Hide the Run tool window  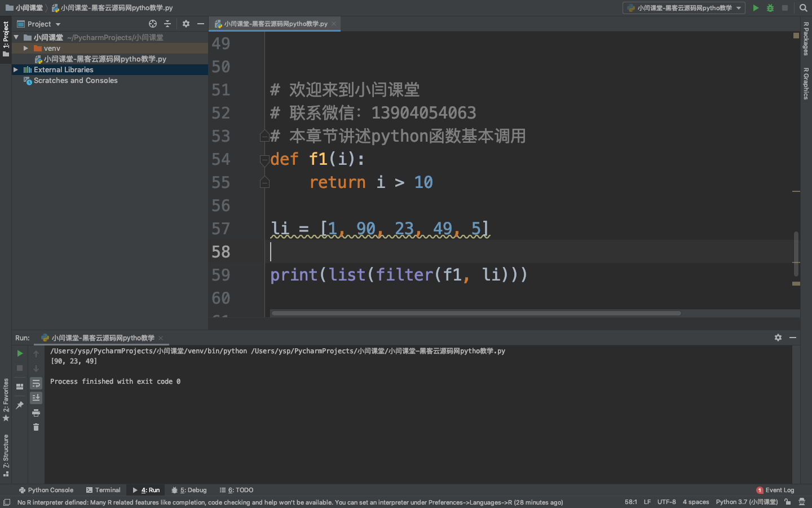(793, 338)
